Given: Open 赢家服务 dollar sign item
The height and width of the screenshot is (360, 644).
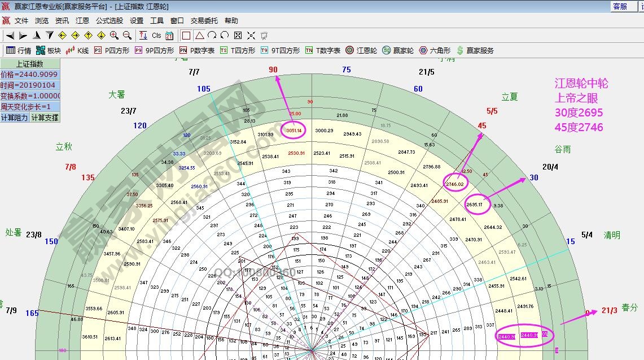Looking at the screenshot, I should coord(475,50).
